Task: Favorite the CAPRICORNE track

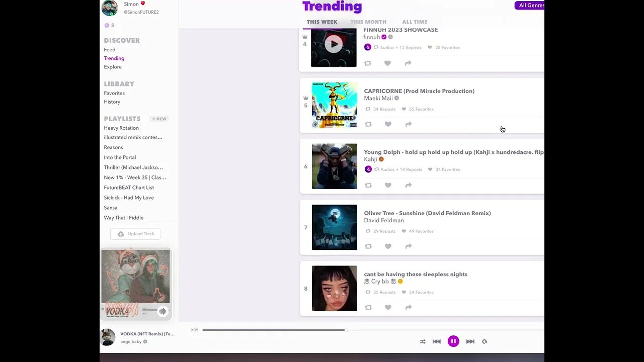Action: tap(388, 124)
